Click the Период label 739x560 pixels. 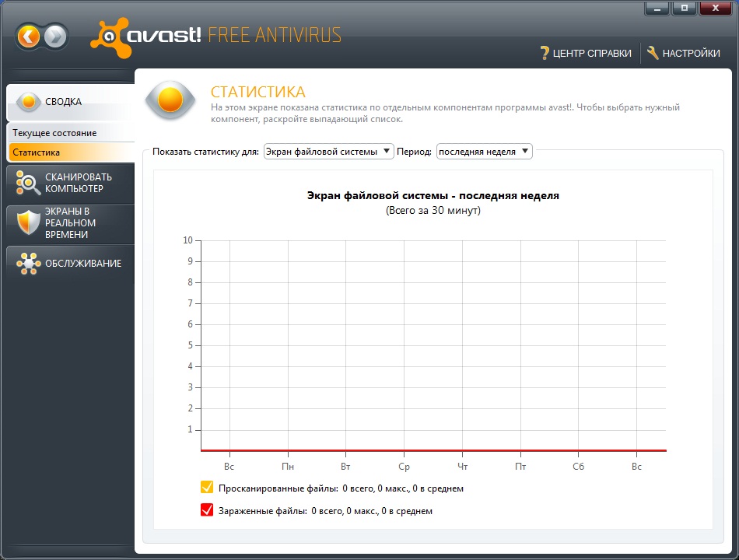[415, 152]
